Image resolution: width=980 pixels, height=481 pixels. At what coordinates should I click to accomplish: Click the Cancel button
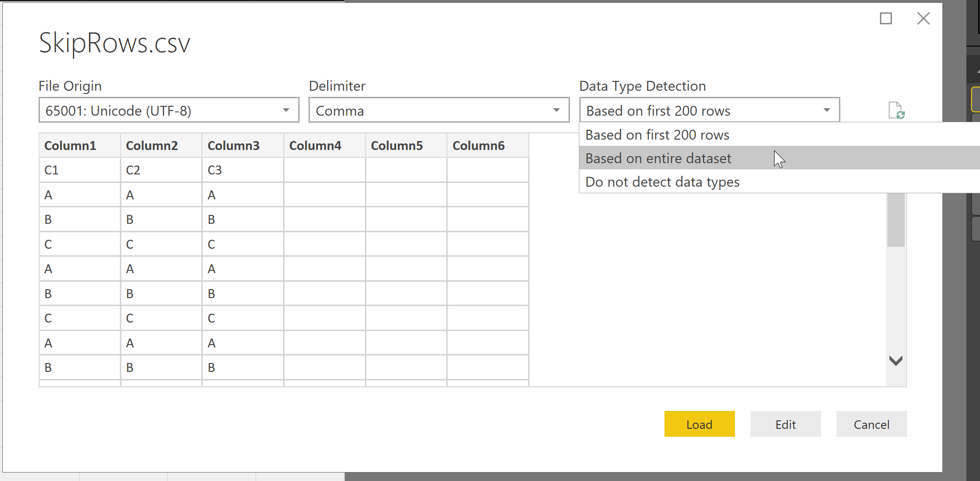pyautogui.click(x=872, y=424)
